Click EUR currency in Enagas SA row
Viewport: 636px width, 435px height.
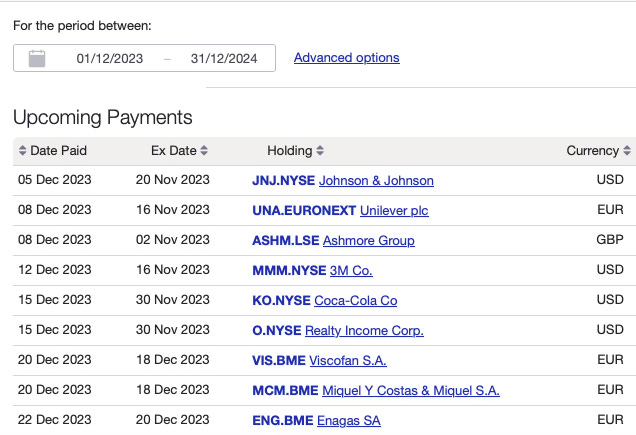click(610, 420)
